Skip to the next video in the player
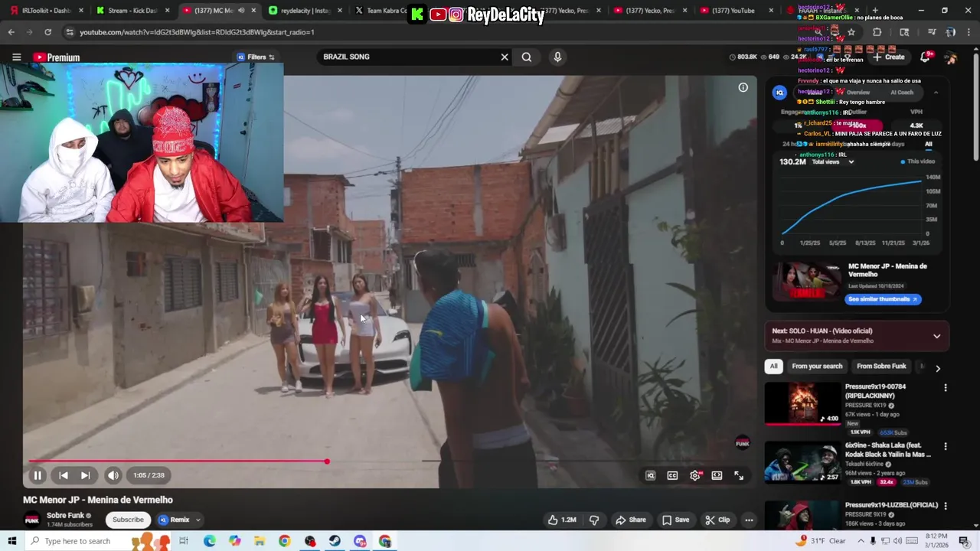 point(85,475)
